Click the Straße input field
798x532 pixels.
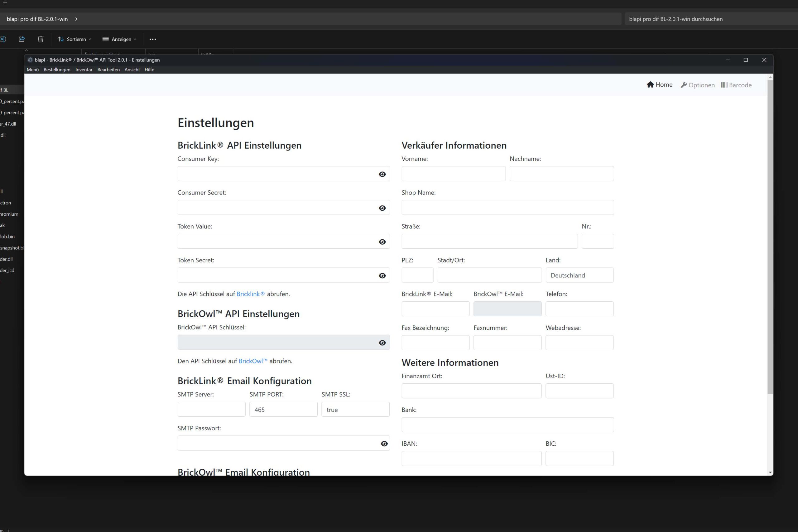point(490,241)
